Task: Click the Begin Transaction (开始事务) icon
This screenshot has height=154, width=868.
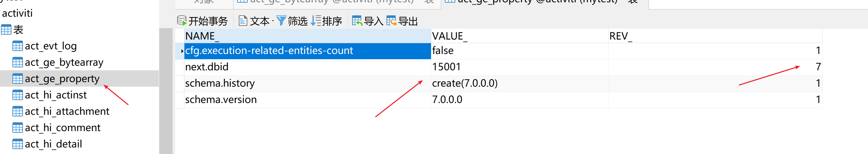Action: point(181,21)
